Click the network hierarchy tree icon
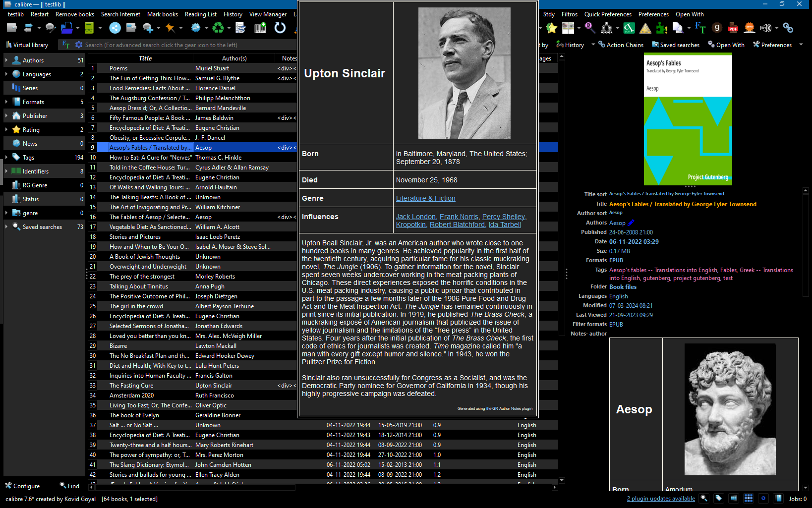Screen dimensions: 812x508 [x=607, y=28]
